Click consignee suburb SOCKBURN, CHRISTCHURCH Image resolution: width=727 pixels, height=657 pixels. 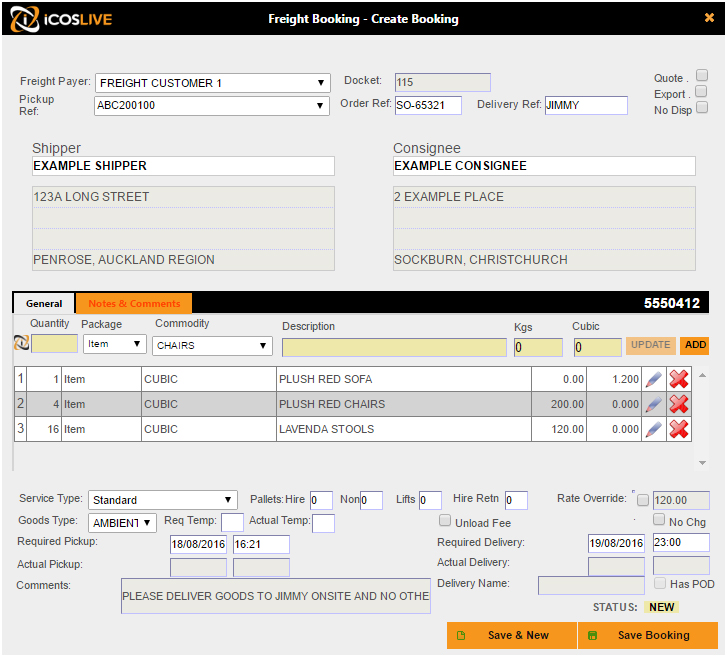pos(544,260)
